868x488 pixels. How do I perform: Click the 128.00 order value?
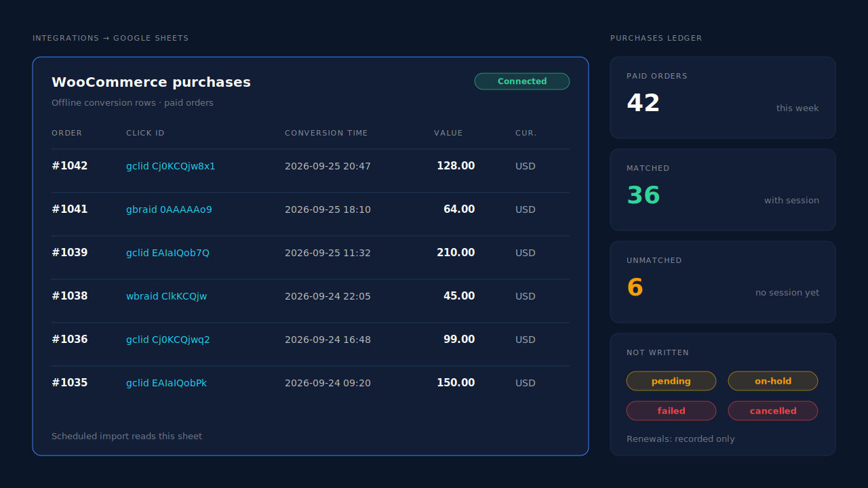coord(456,166)
